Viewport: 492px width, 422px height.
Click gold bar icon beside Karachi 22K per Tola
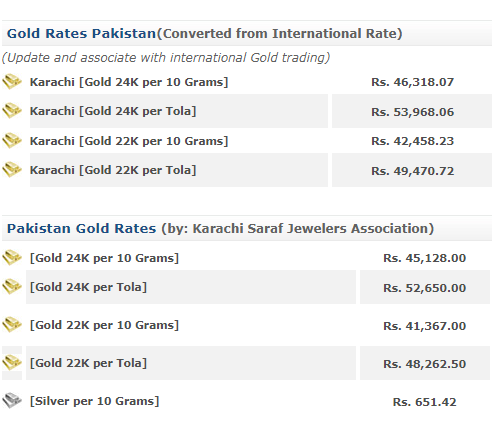pyautogui.click(x=12, y=170)
